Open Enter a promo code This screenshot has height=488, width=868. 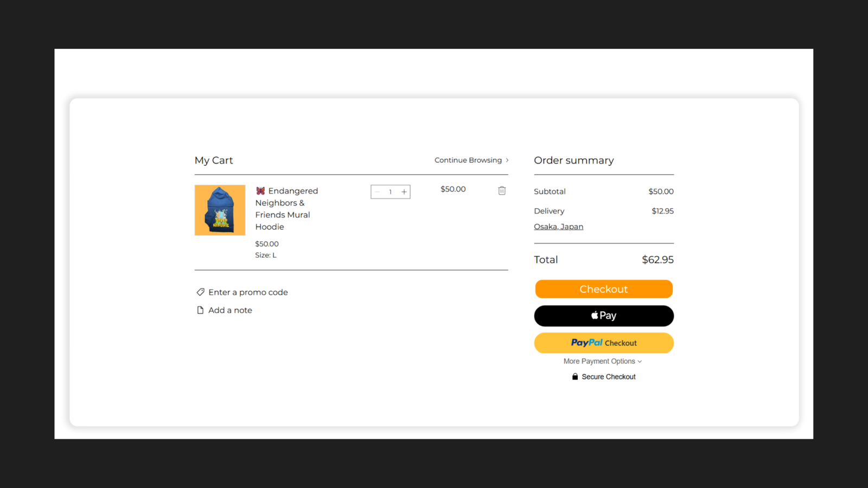[x=248, y=292]
